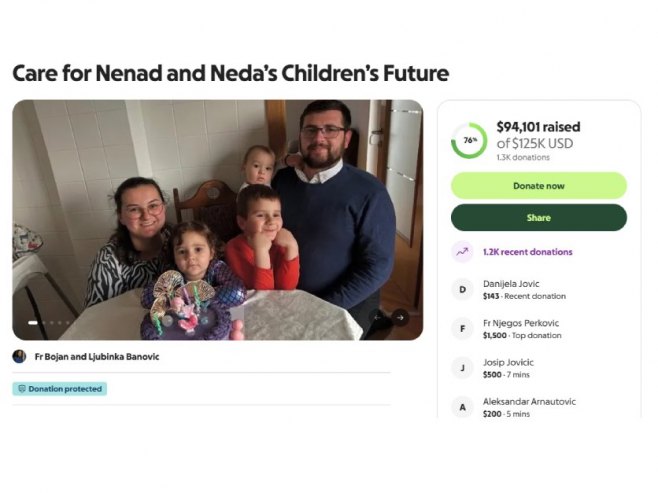The image size is (658, 493).
Task: Click the next photo arrow on carousel
Action: coord(400,318)
